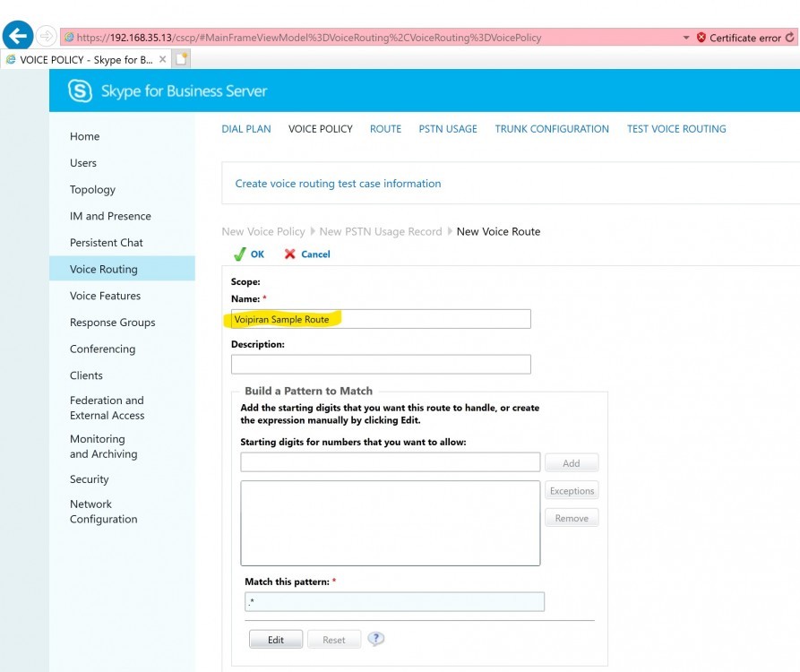Click Cancel to discard the route

coord(307,254)
